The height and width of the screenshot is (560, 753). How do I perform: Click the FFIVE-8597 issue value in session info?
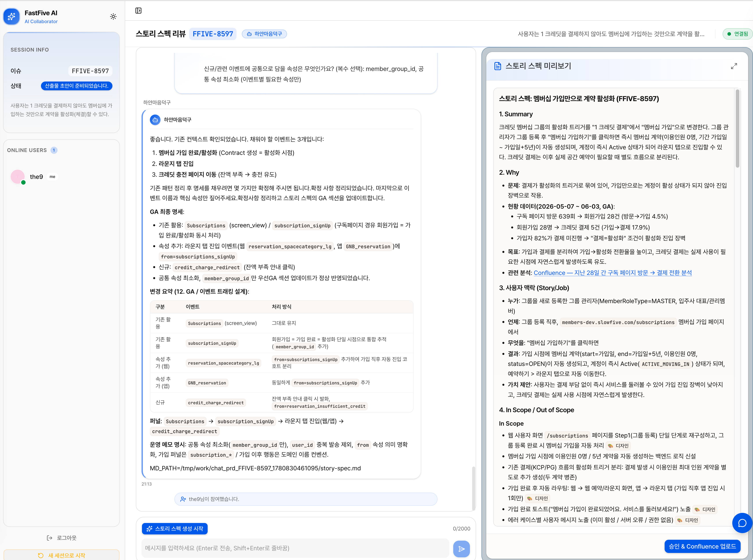(90, 71)
